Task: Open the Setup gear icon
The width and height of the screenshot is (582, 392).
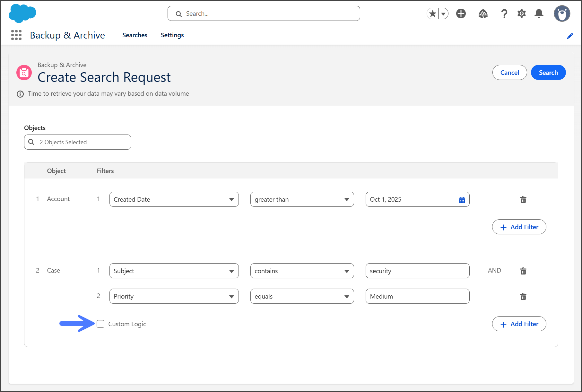Action: pyautogui.click(x=522, y=13)
